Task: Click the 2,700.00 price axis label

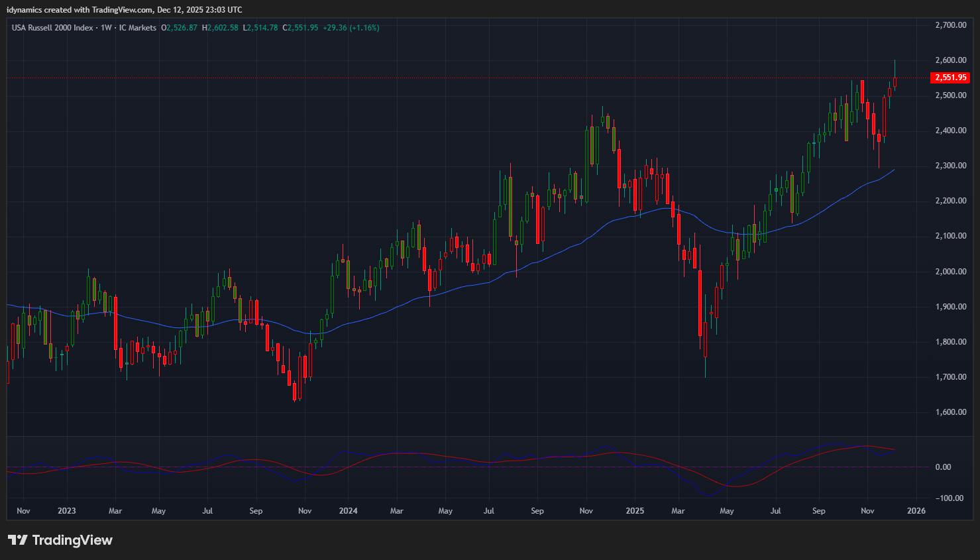Action: click(950, 25)
